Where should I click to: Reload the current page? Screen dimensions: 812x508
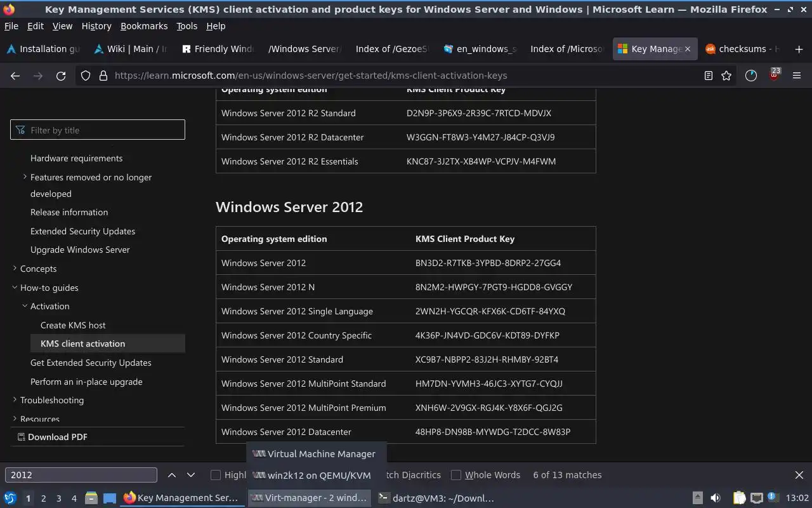61,76
